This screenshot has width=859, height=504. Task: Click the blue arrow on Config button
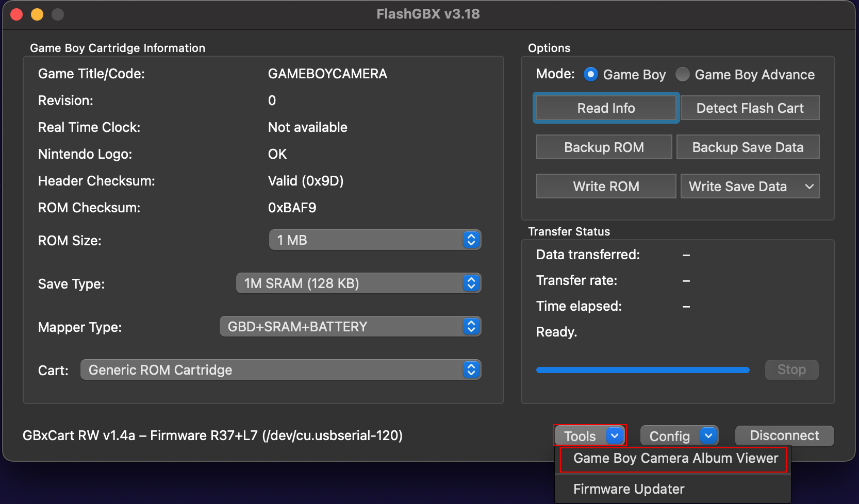[x=708, y=436]
